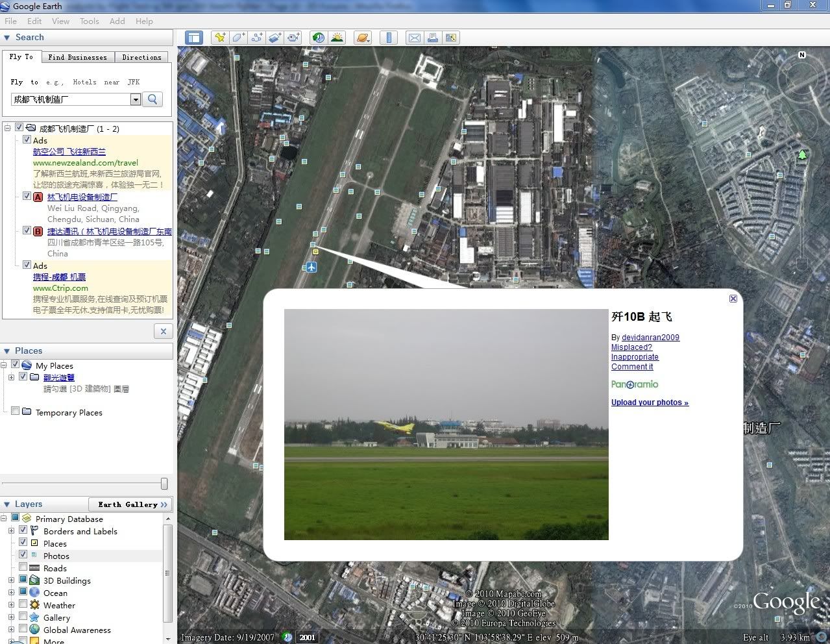830x644 pixels.
Task: Enable the Roads layer checkbox
Action: (x=23, y=567)
